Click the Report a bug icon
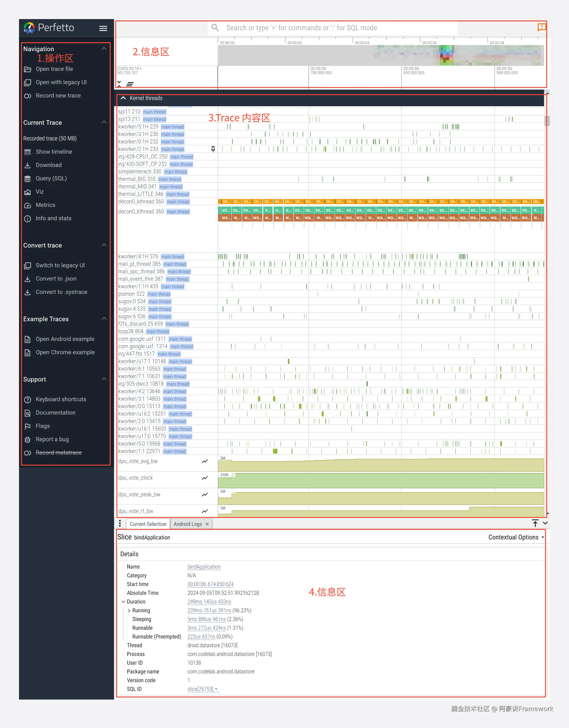Screen dimensions: 569x728 (28, 440)
